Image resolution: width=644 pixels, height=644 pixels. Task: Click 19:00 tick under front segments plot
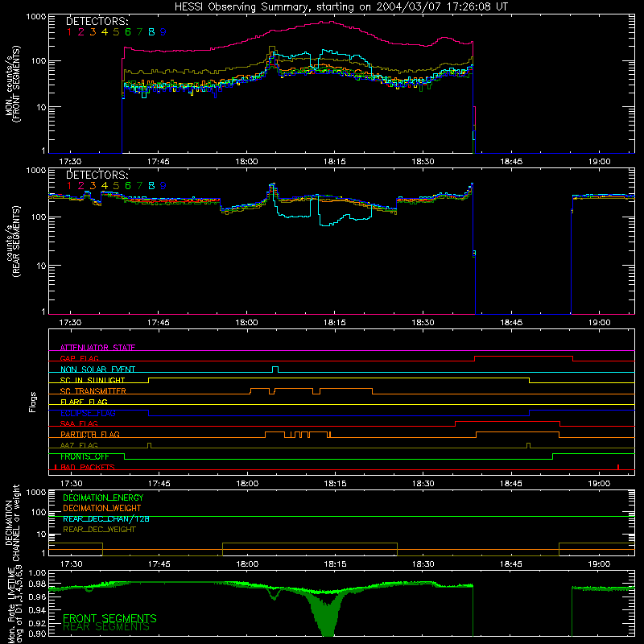pos(599,162)
